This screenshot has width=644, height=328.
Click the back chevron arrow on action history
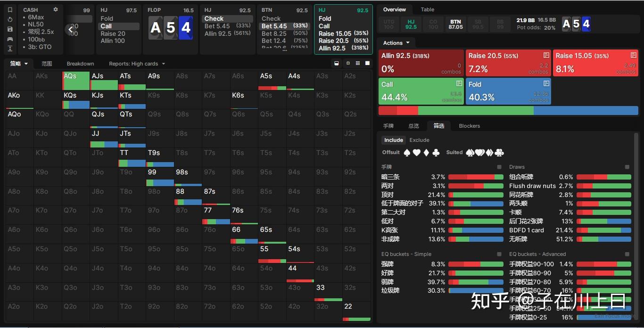tap(71, 29)
